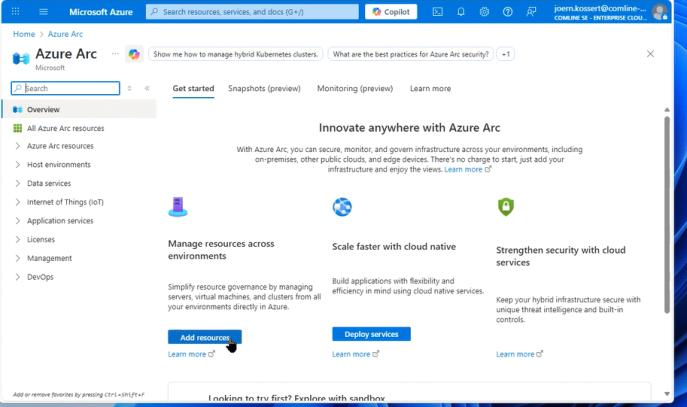Image resolution: width=687 pixels, height=407 pixels.
Task: Click the Azure Arc service icon
Action: pyautogui.click(x=21, y=58)
